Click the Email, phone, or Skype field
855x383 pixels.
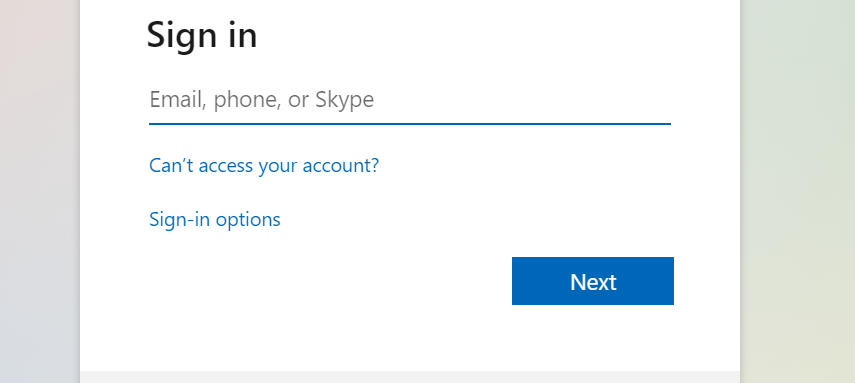(x=410, y=100)
